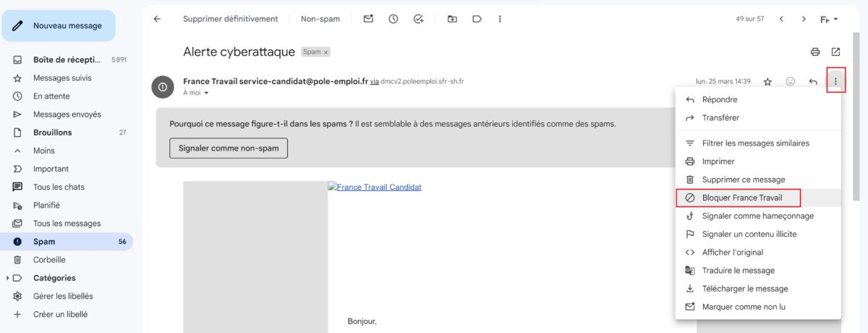Select Filtrer les messages similaires
The image size is (868, 333).
758,143
